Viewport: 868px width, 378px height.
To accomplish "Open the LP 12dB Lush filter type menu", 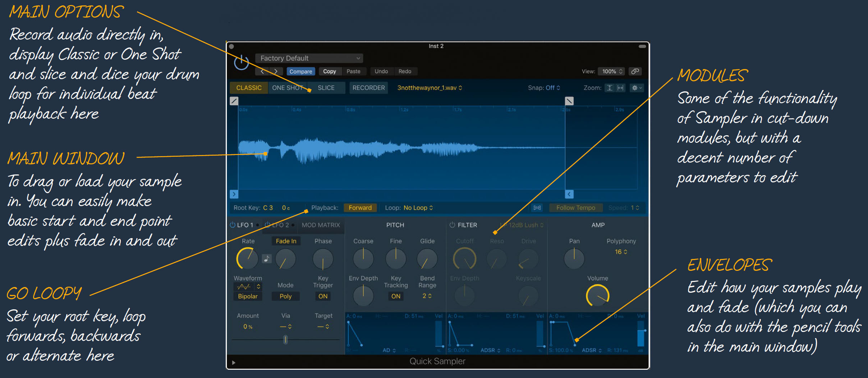I will pyautogui.click(x=522, y=225).
